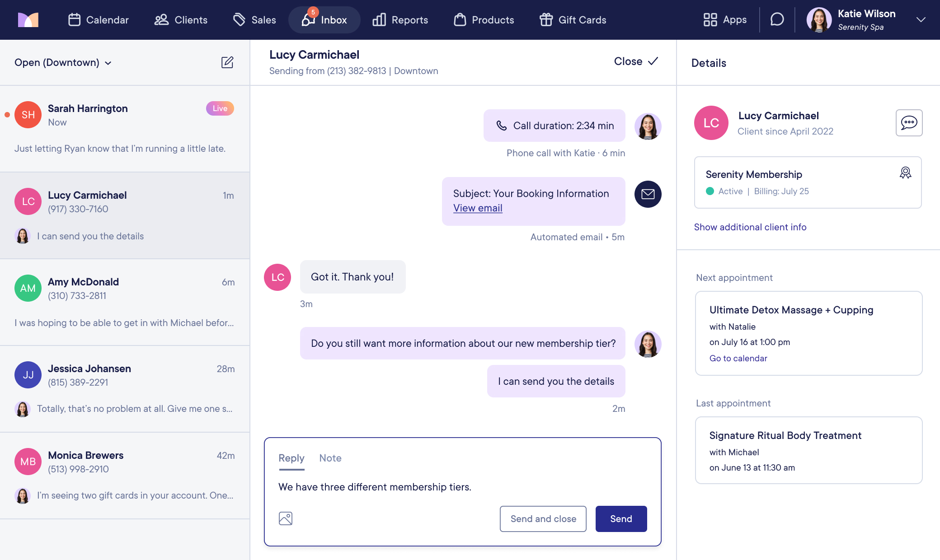This screenshot has height=560, width=940.
Task: Click the Go to calendar link
Action: point(738,358)
